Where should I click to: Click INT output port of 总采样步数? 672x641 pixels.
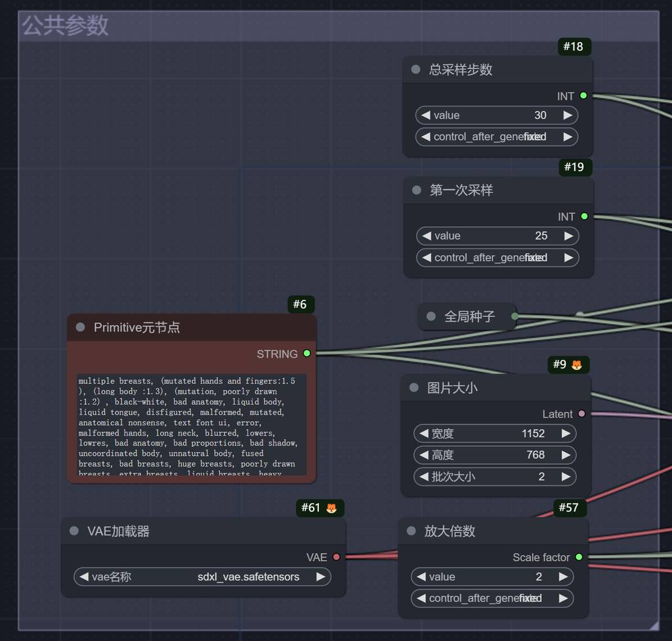coord(583,96)
